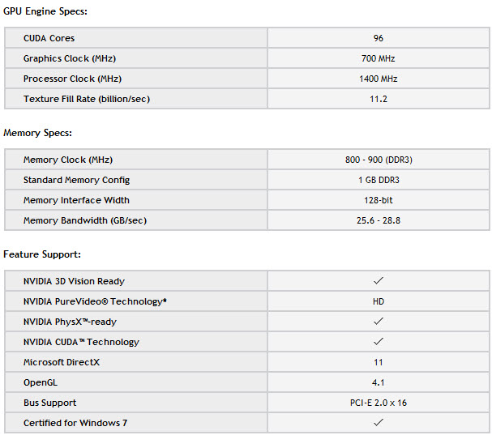This screenshot has width=492, height=448.
Task: Click the CUDA Cores row label
Action: (x=49, y=38)
